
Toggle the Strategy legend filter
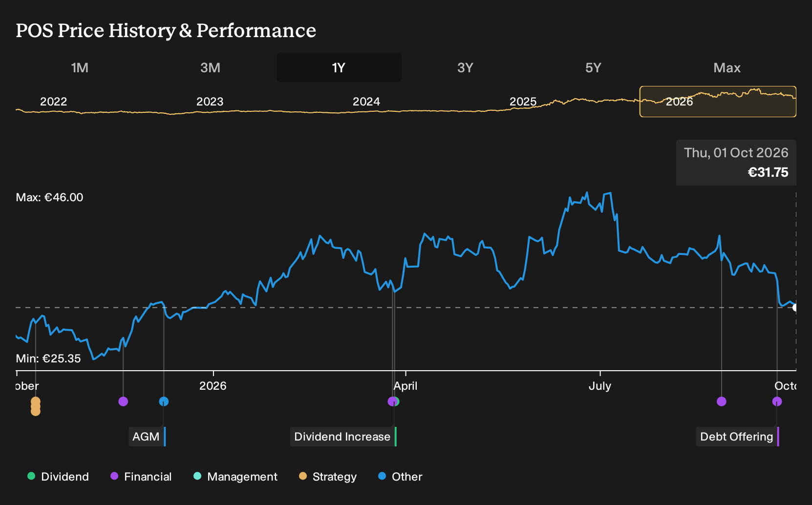(x=328, y=477)
